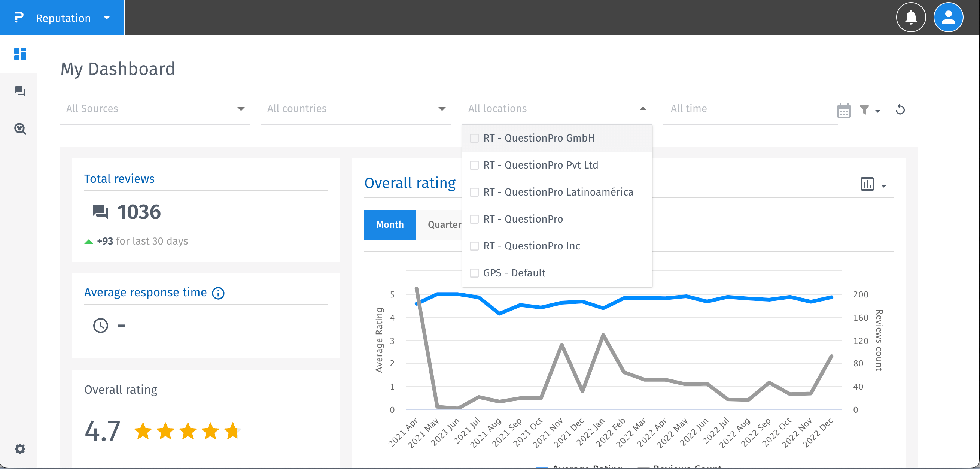The width and height of the screenshot is (980, 469).
Task: Click the All time date field
Action: coord(746,109)
